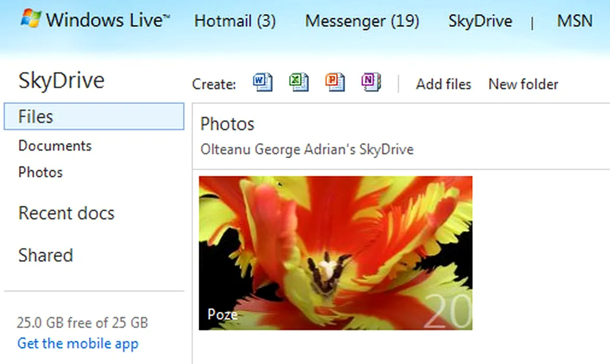Screen dimensions: 610x364
Task: Select Files in the left sidebar
Action: tap(94, 116)
